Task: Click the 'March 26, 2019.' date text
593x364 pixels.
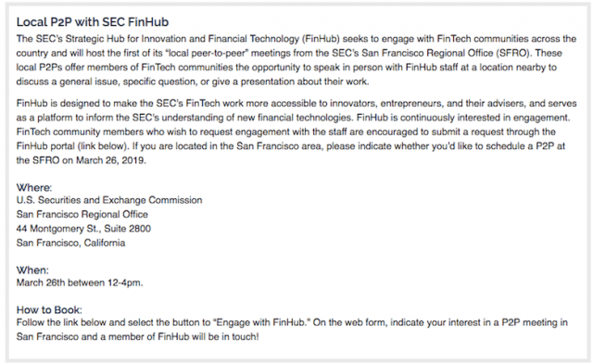Action: 111,160
